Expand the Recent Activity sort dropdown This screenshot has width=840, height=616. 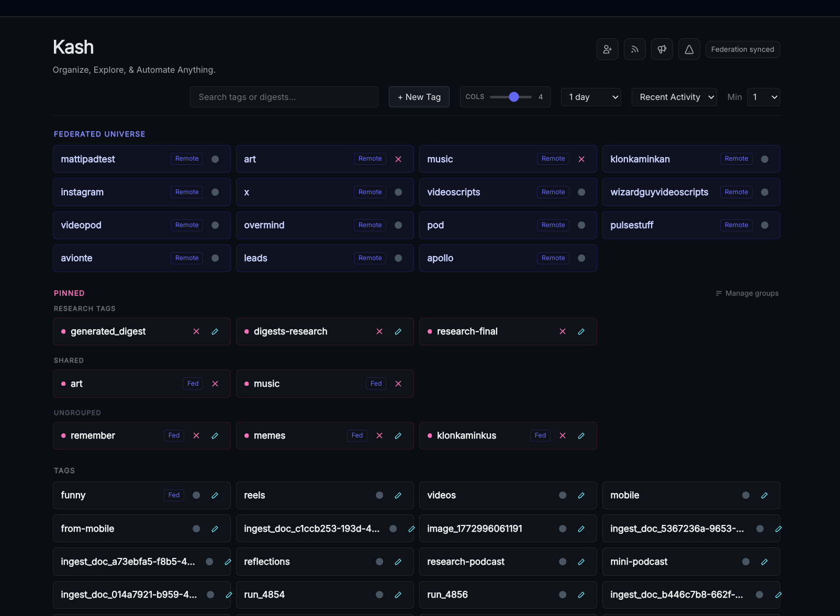(674, 97)
